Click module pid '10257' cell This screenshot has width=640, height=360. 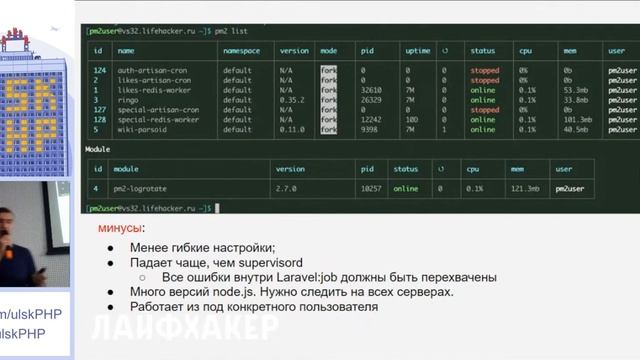pos(371,189)
